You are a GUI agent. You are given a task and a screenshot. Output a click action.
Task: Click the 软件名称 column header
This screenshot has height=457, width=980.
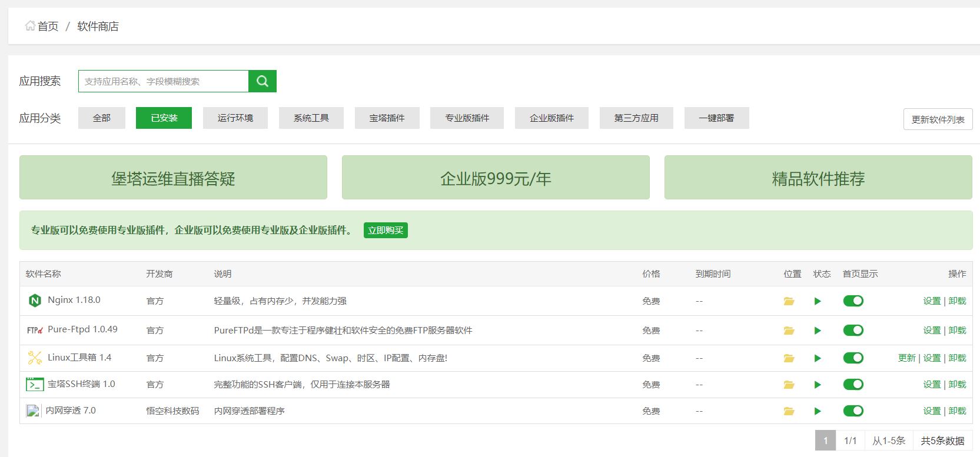point(43,274)
